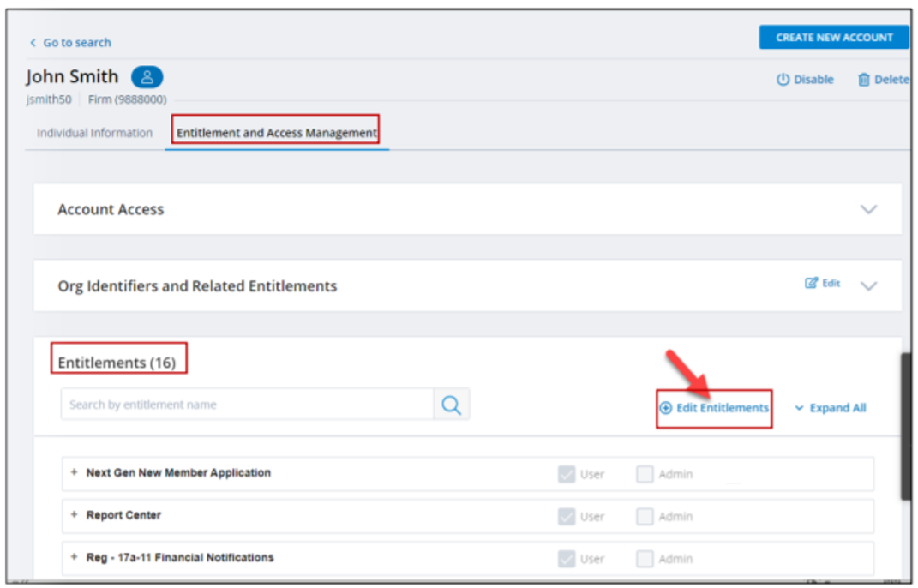918x588 pixels.
Task: Expand Next Gen New Member Application row
Action: coord(75,472)
